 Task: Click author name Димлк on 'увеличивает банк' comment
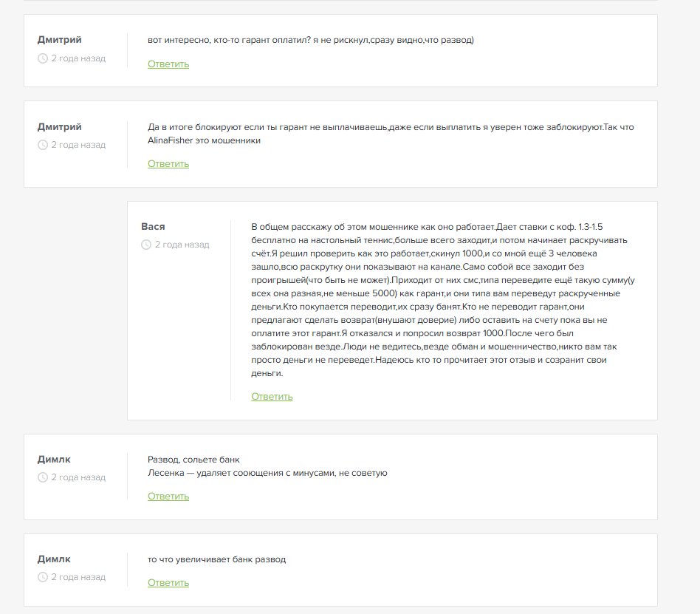pyautogui.click(x=54, y=559)
